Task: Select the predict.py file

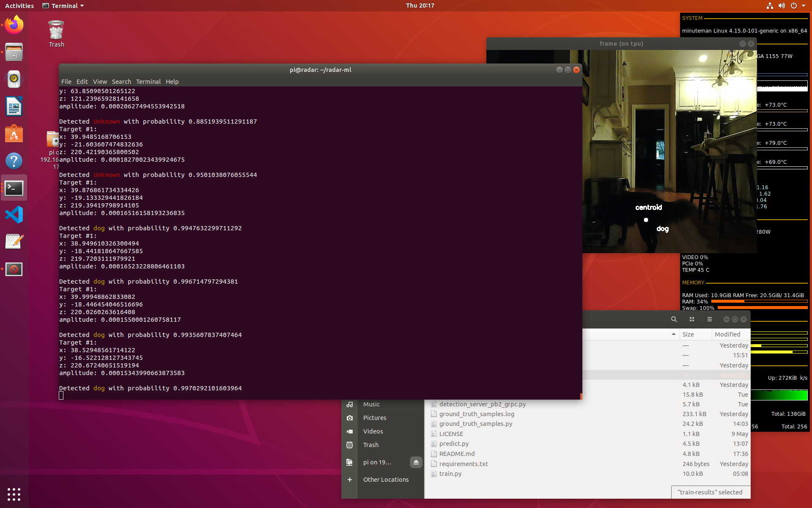Action: pos(454,444)
